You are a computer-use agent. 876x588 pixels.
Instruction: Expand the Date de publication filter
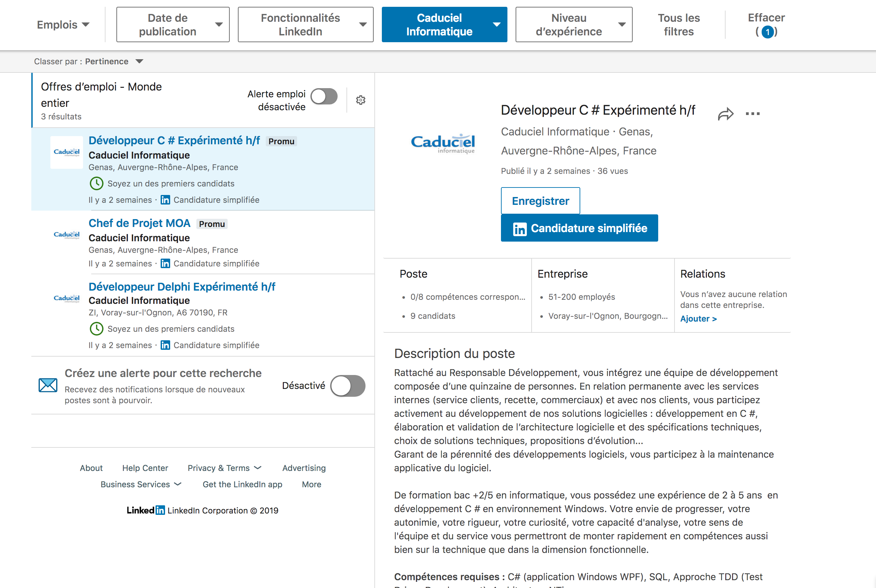173,24
